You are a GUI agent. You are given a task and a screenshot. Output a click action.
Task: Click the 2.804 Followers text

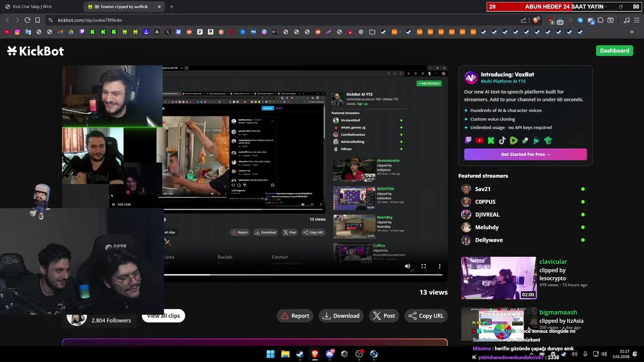click(x=111, y=320)
